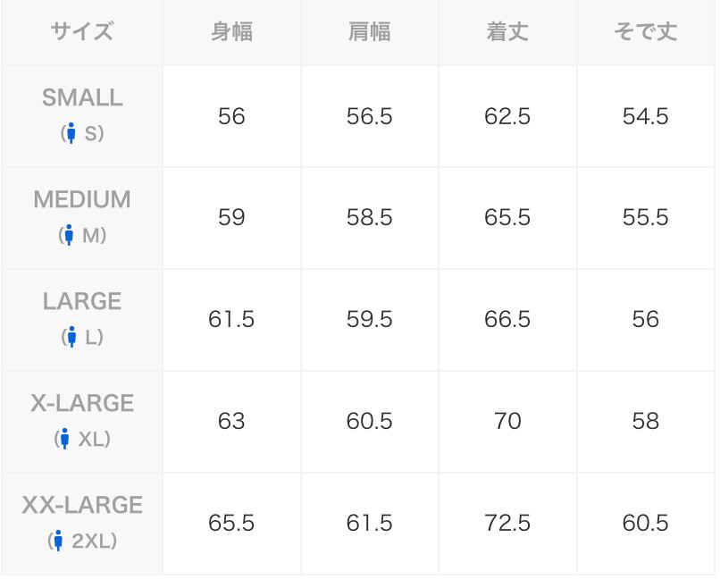The height and width of the screenshot is (588, 720).
Task: Select the 身幅 column header
Action: [x=231, y=33]
